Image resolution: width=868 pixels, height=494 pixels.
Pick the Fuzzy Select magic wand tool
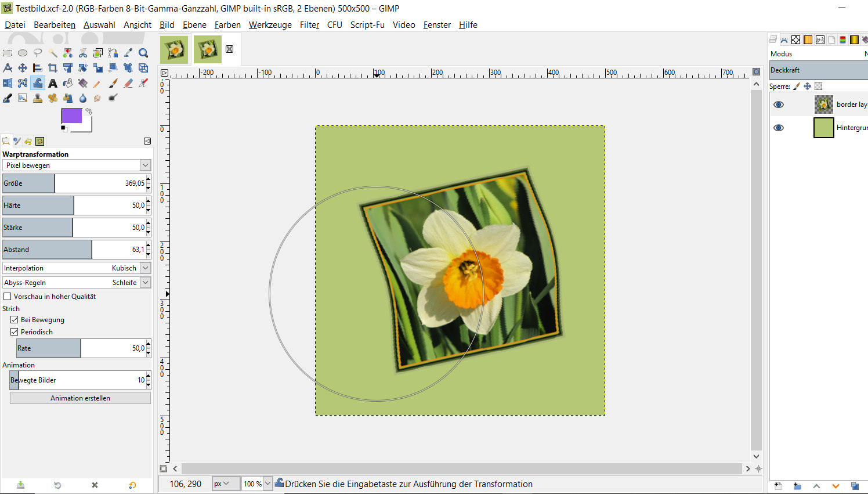click(x=53, y=53)
